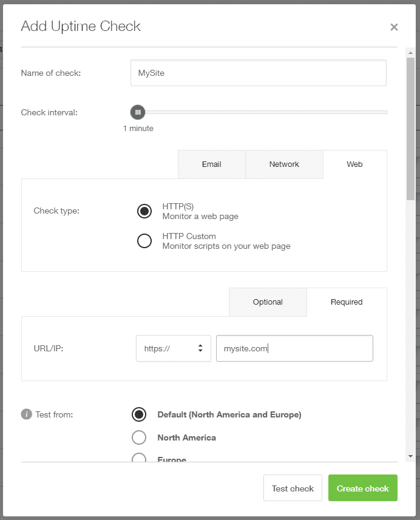Image resolution: width=420 pixels, height=520 pixels.
Task: Select the HTTP Custom radio button
Action: [x=144, y=241]
